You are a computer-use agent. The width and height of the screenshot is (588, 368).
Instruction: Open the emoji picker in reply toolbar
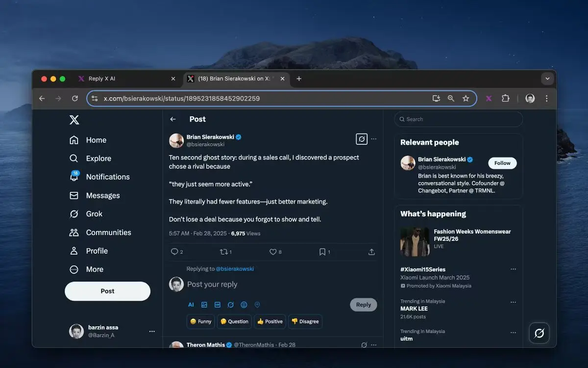[x=244, y=305]
